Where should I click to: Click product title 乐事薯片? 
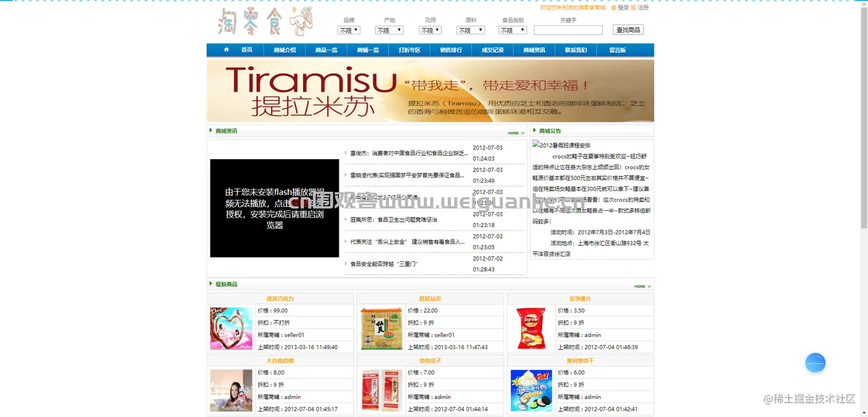tap(580, 299)
